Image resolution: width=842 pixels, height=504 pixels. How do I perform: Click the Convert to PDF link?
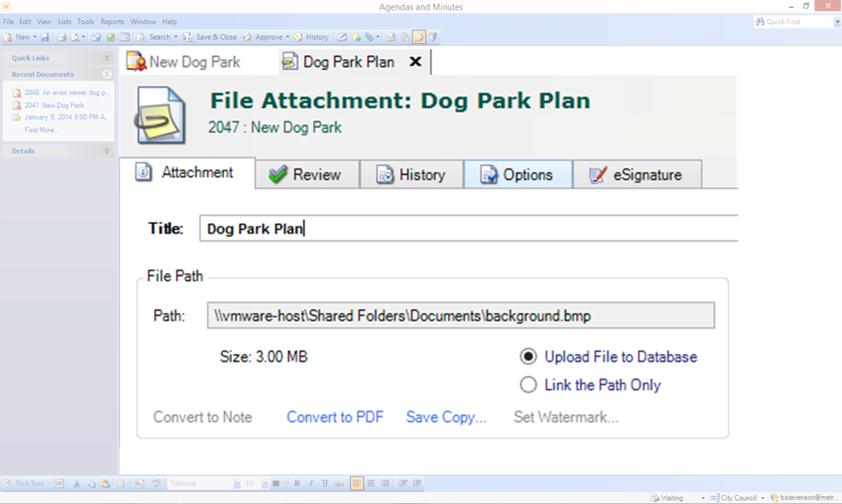coord(335,417)
